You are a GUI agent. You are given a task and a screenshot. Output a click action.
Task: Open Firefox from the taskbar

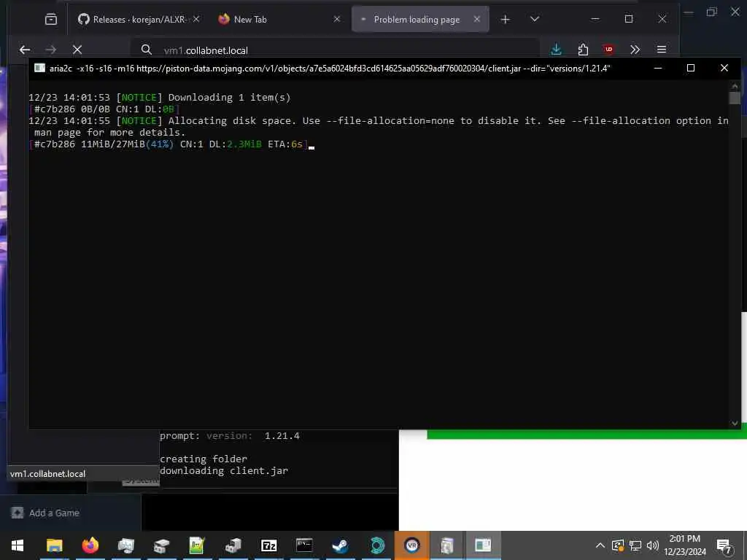[x=90, y=545]
